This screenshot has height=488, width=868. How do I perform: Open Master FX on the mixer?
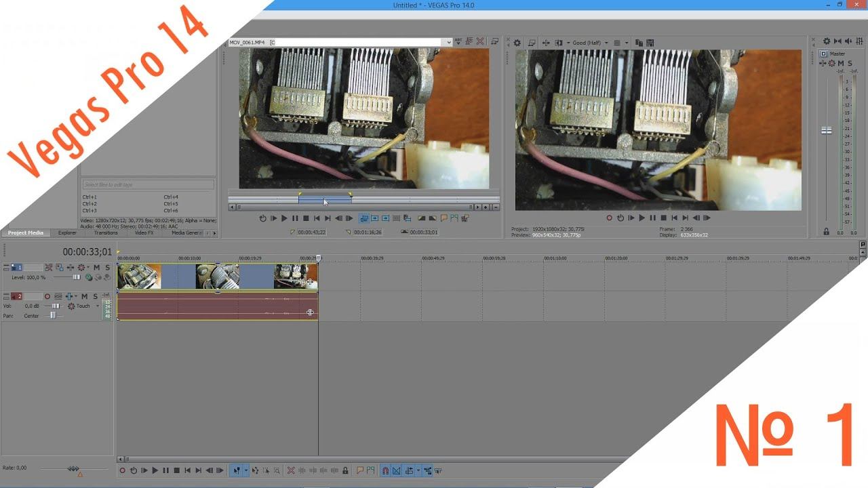[823, 63]
